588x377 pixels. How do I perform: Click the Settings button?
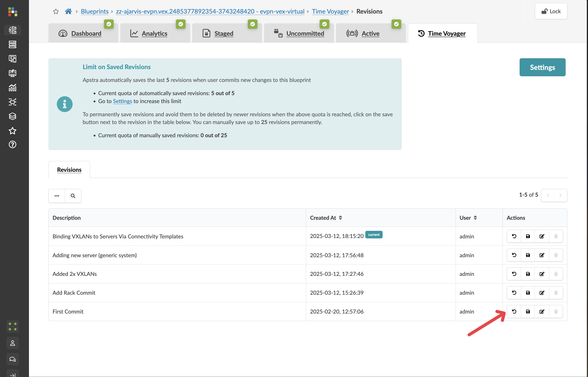542,67
